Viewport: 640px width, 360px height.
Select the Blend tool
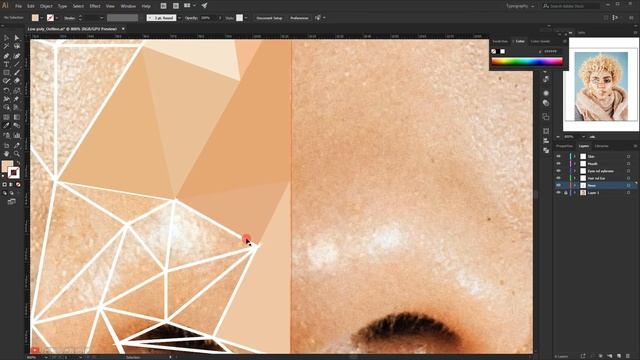(17, 126)
